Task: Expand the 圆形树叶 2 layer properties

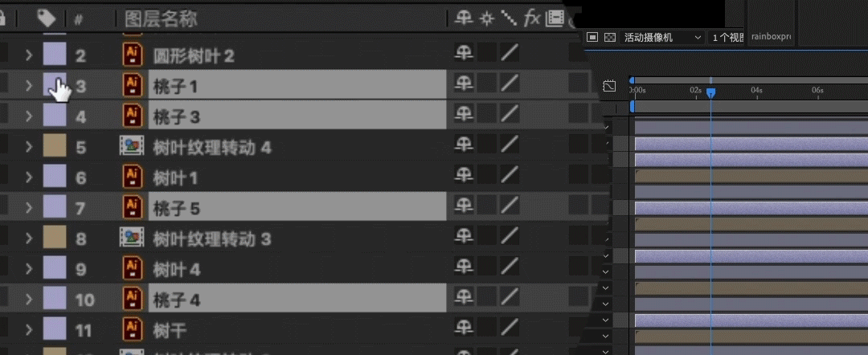Action: [x=30, y=55]
